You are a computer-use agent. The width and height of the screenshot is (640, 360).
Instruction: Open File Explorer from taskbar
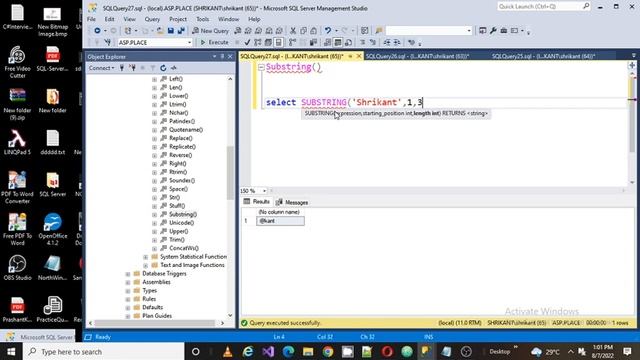coord(308,351)
